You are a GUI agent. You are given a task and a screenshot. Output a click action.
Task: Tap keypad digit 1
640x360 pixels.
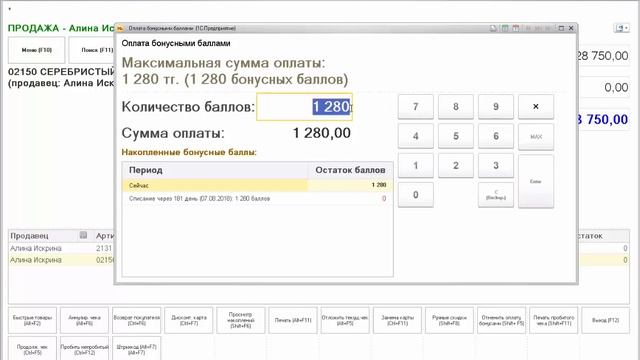tap(416, 166)
